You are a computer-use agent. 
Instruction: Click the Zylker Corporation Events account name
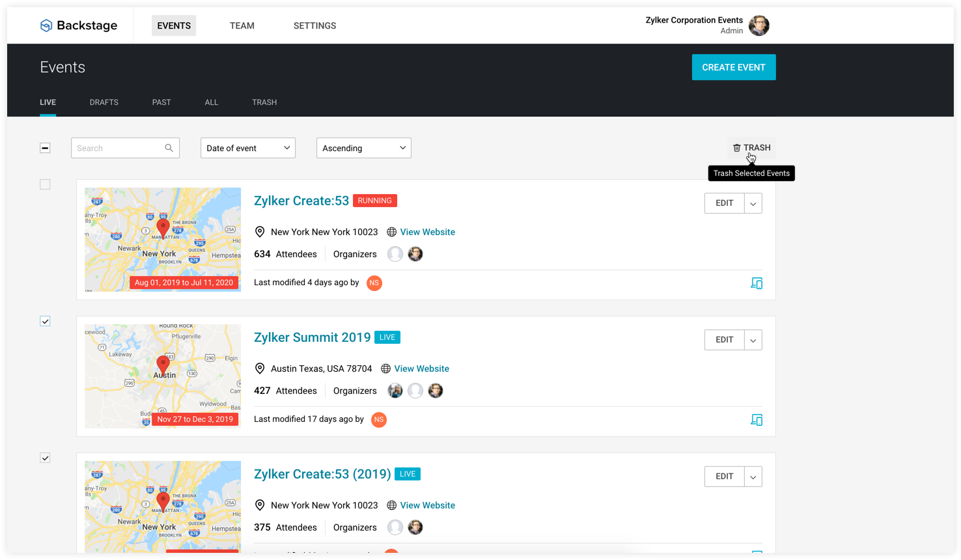click(694, 20)
